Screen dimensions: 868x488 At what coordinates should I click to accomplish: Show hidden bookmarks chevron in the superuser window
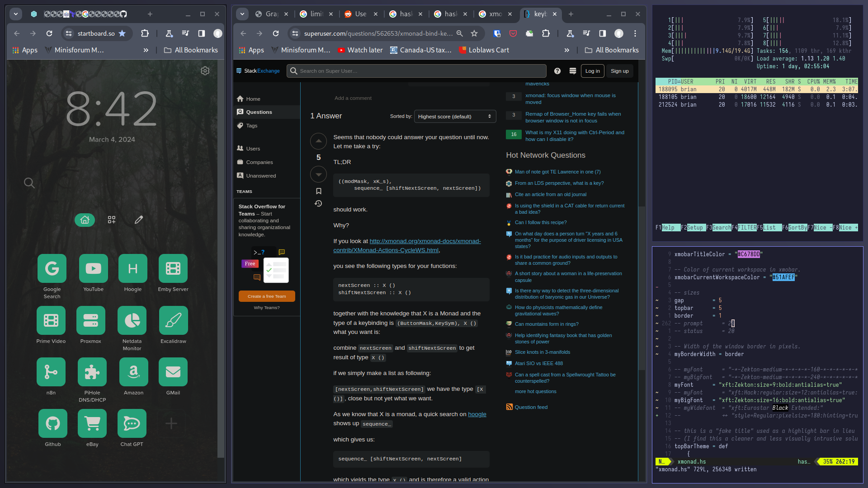click(567, 50)
